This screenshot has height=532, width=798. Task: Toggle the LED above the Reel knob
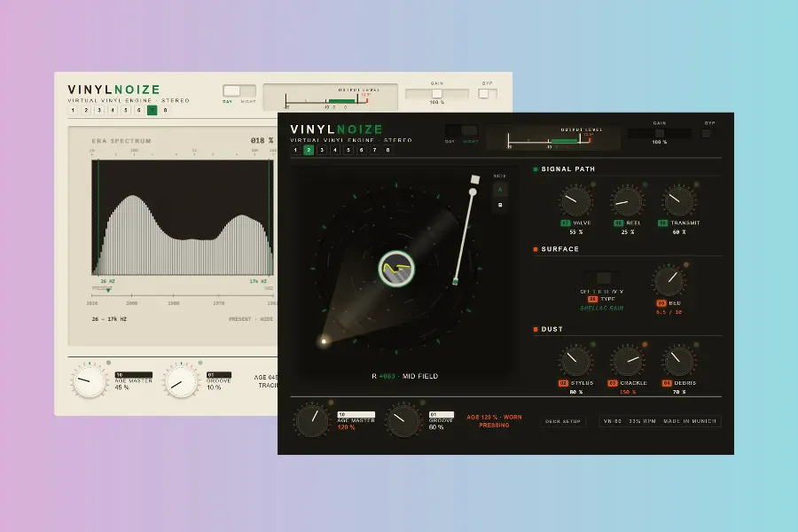645,184
